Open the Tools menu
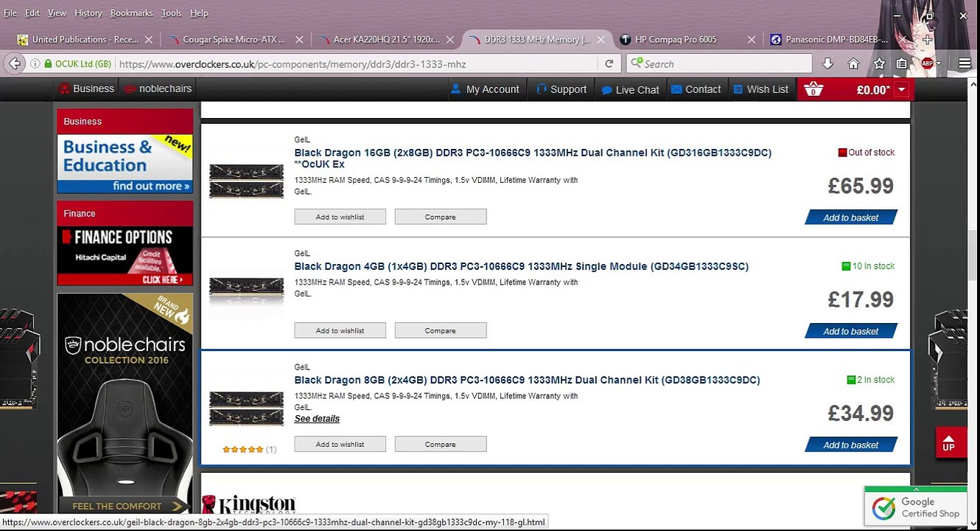The width and height of the screenshot is (980, 531). point(172,13)
